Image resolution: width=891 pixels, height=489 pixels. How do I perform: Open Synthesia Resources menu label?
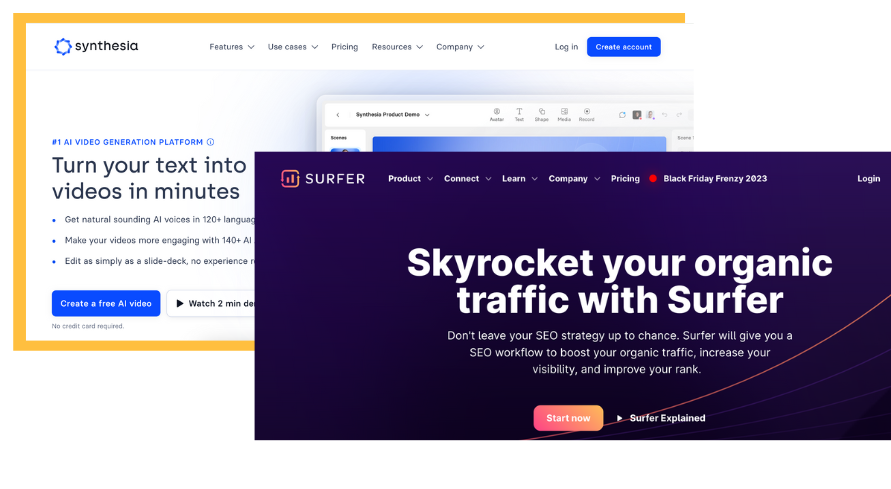coord(392,47)
